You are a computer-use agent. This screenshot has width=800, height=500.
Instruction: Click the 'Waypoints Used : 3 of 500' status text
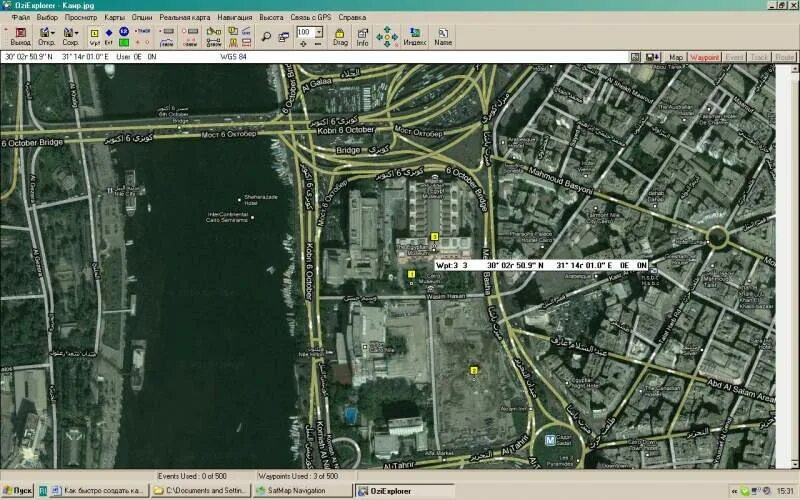click(298, 476)
